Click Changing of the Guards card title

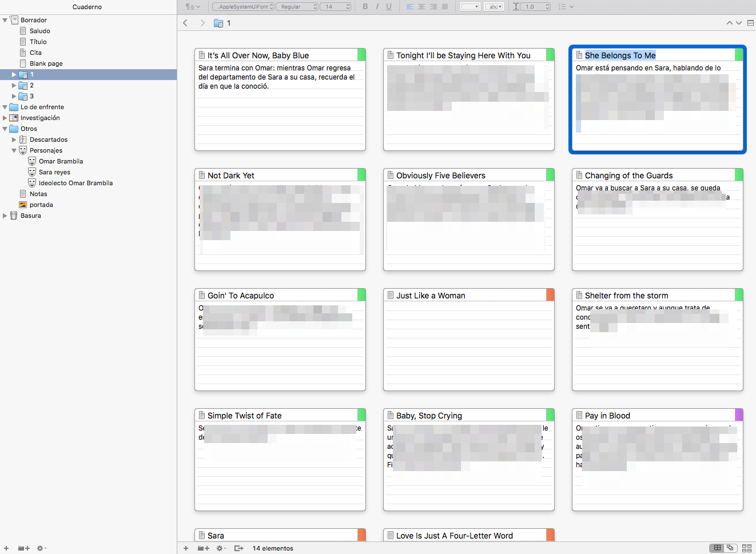click(x=629, y=176)
